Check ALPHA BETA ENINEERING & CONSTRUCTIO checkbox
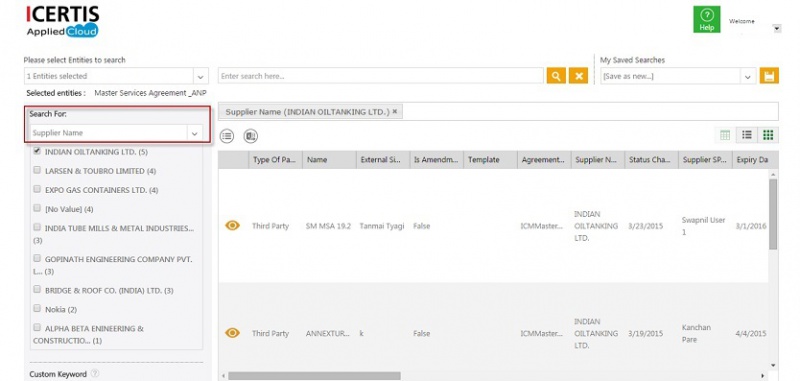The height and width of the screenshot is (381, 800). point(37,327)
